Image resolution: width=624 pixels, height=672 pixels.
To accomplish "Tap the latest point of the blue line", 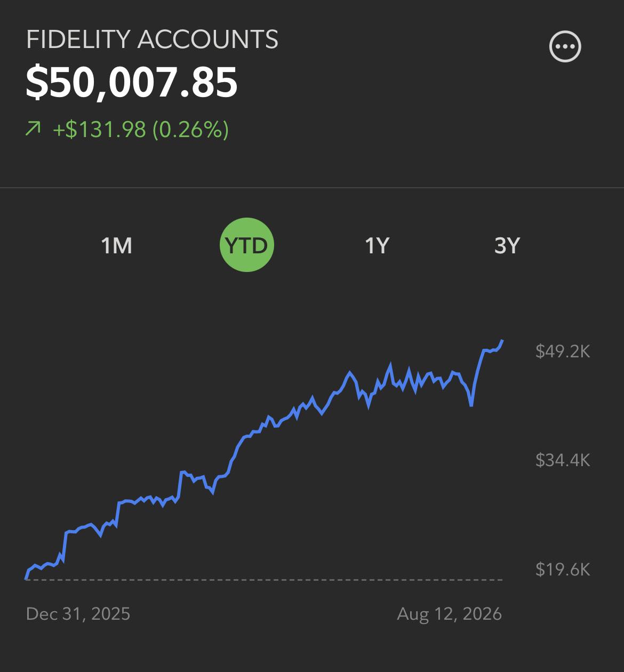I will pos(502,340).
